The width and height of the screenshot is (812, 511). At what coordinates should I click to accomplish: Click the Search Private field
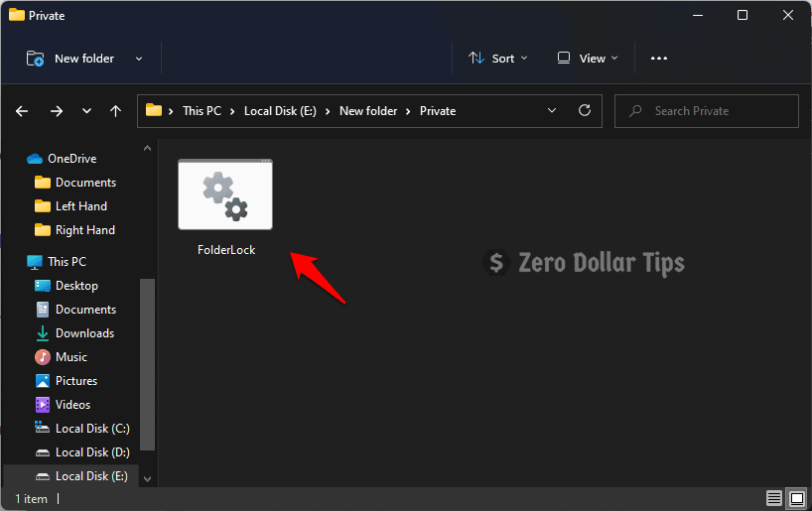point(707,111)
